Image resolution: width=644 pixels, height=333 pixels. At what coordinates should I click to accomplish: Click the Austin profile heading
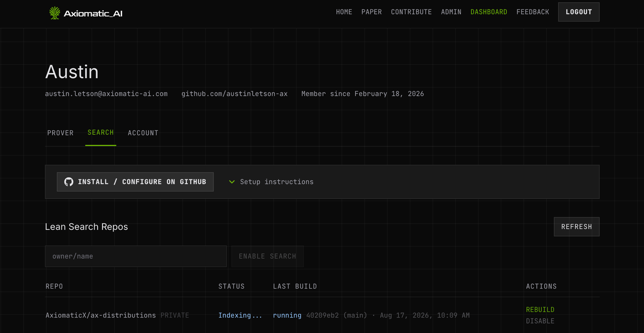point(72,72)
